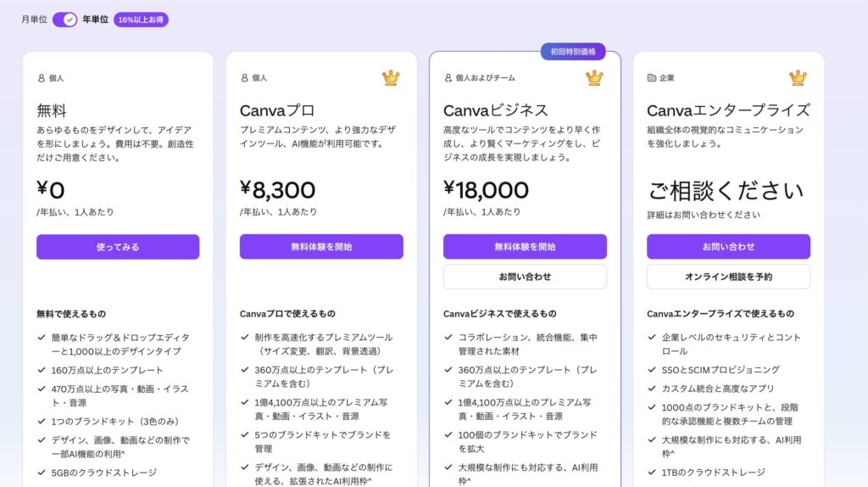The height and width of the screenshot is (487, 868).
Task: Toggle the monthly/yearly billing switch
Action: [x=64, y=20]
